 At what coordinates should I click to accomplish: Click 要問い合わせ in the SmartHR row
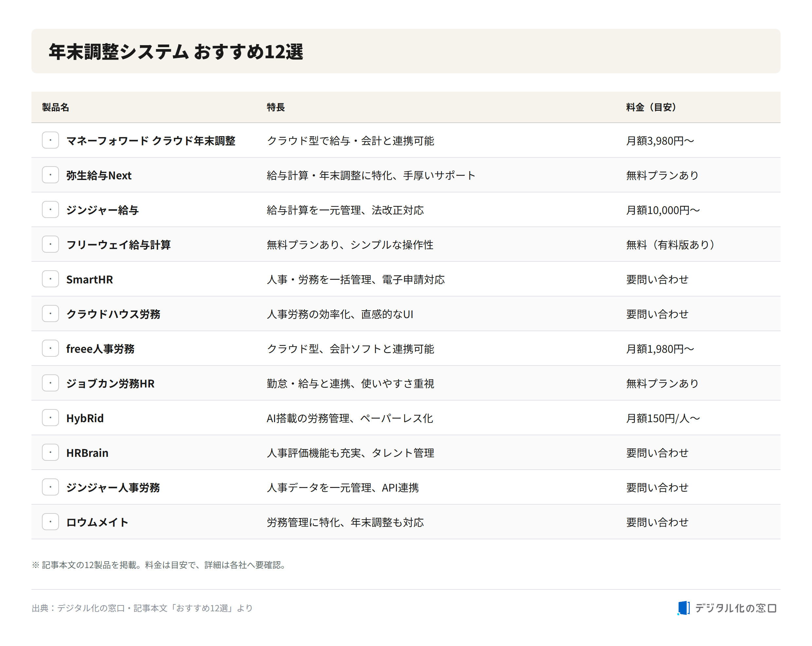pyautogui.click(x=657, y=279)
